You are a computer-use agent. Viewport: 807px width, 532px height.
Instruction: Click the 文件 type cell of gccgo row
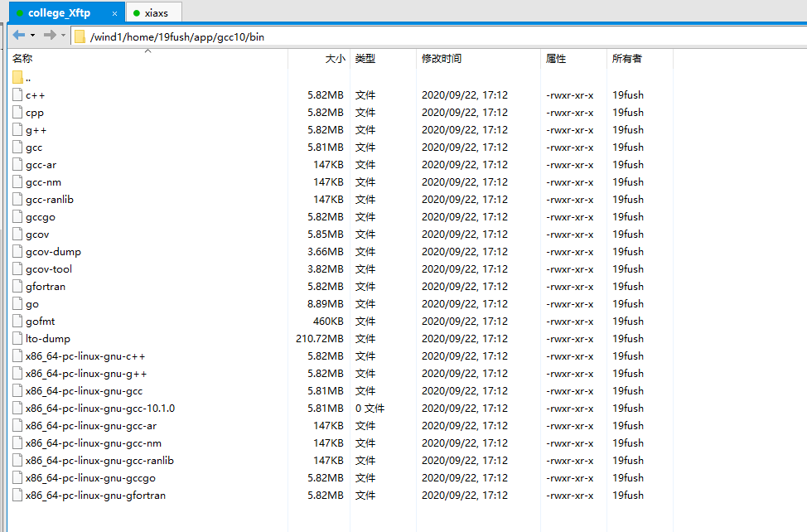365,216
